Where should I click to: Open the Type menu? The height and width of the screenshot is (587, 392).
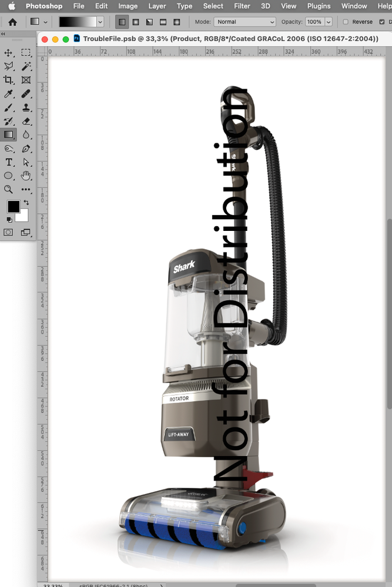[x=184, y=6]
